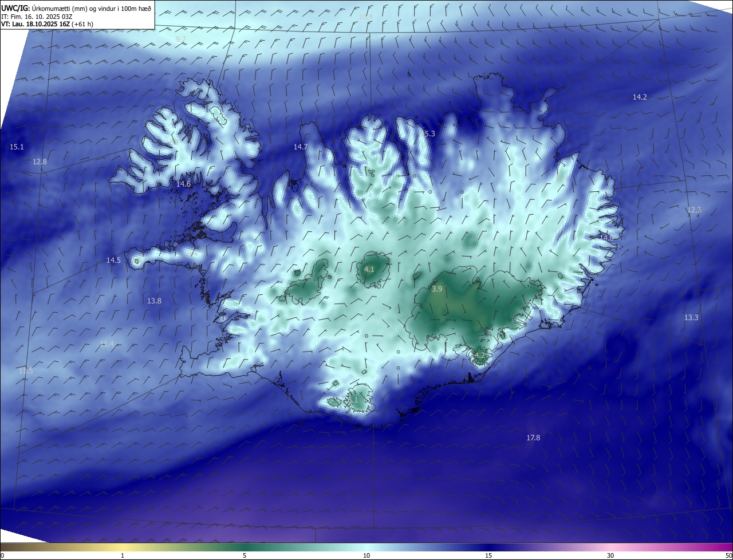The width and height of the screenshot is (733, 560).
Task: Click the 4.2 value on Öræfajökull
Action: coord(480,356)
